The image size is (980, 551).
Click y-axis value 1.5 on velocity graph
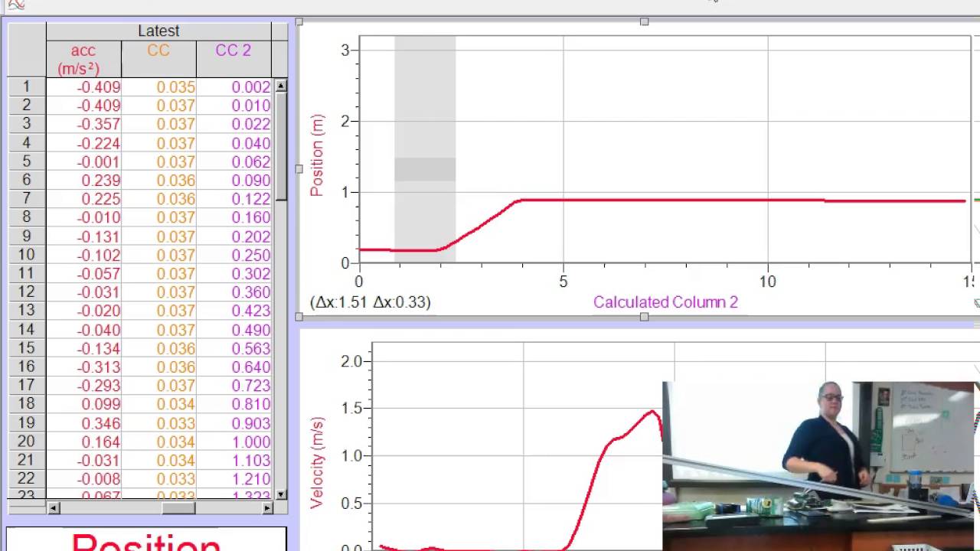pos(351,409)
